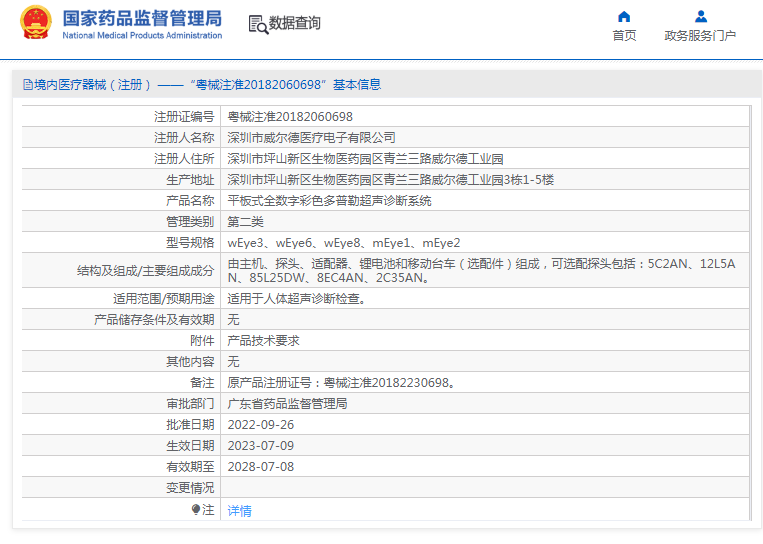Click the approving department 广东省药品监督管理局
Screen dimensions: 763x544
pos(287,404)
